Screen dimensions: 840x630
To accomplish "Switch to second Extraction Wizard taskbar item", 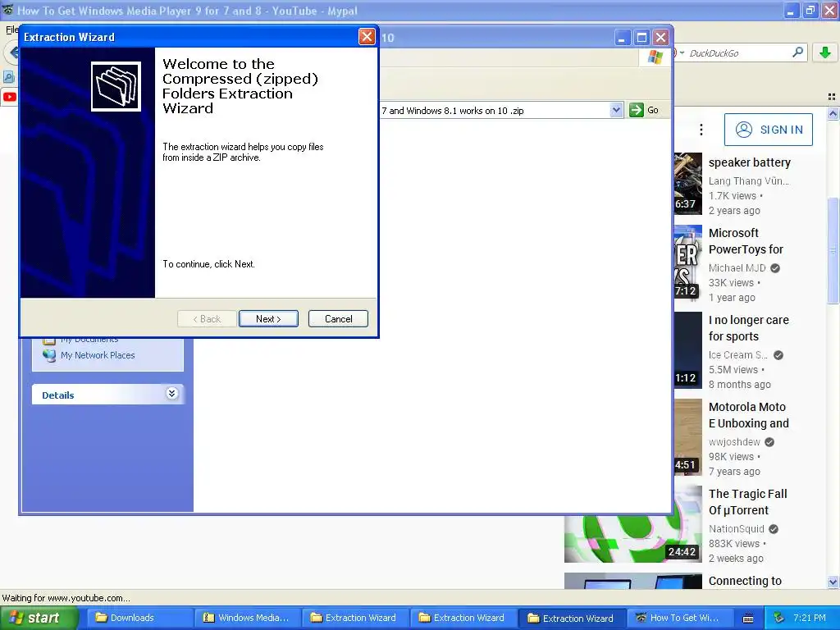I will 463,618.
